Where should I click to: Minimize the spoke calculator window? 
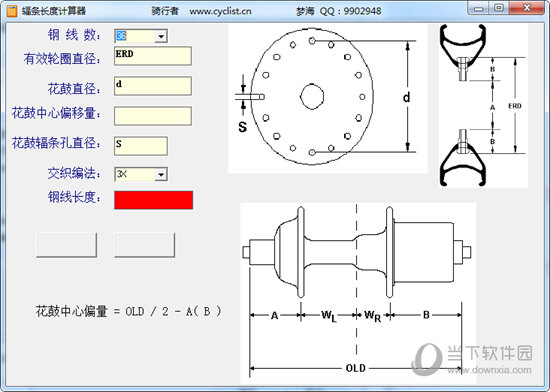coord(478,8)
